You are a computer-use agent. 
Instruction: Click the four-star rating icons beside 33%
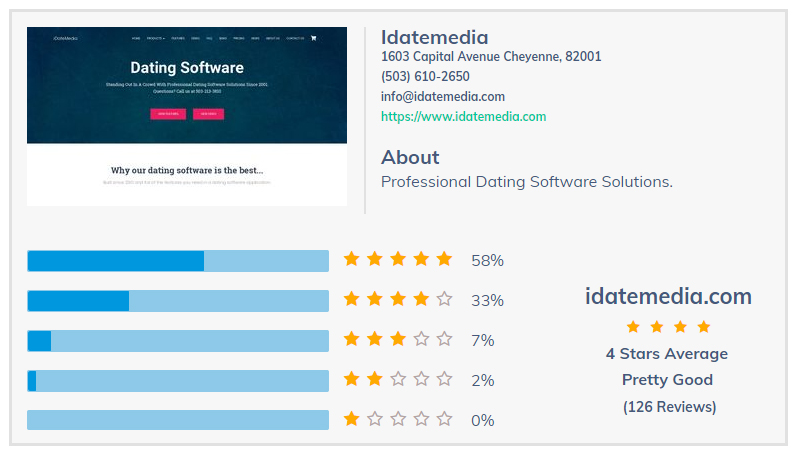398,299
